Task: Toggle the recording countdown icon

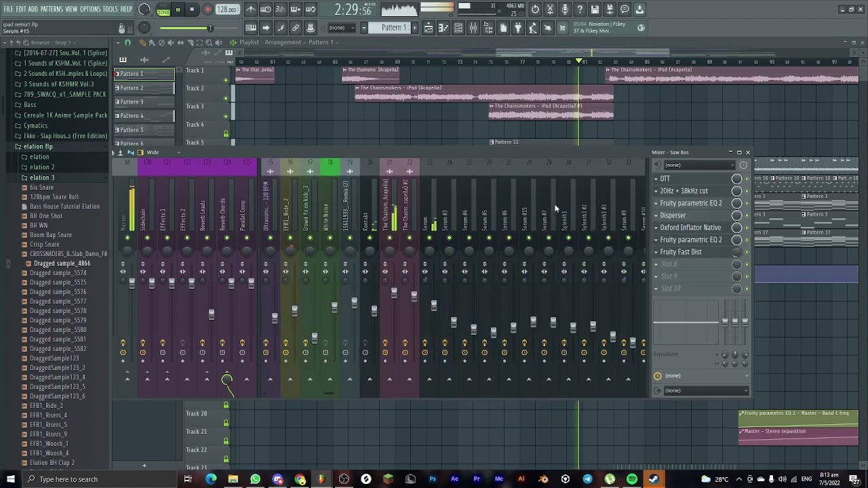Action: click(281, 9)
